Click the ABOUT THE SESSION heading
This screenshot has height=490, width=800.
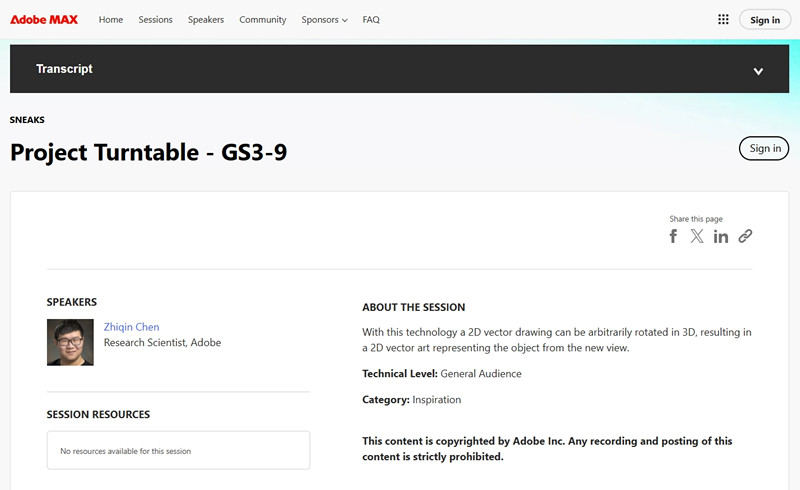tap(414, 307)
